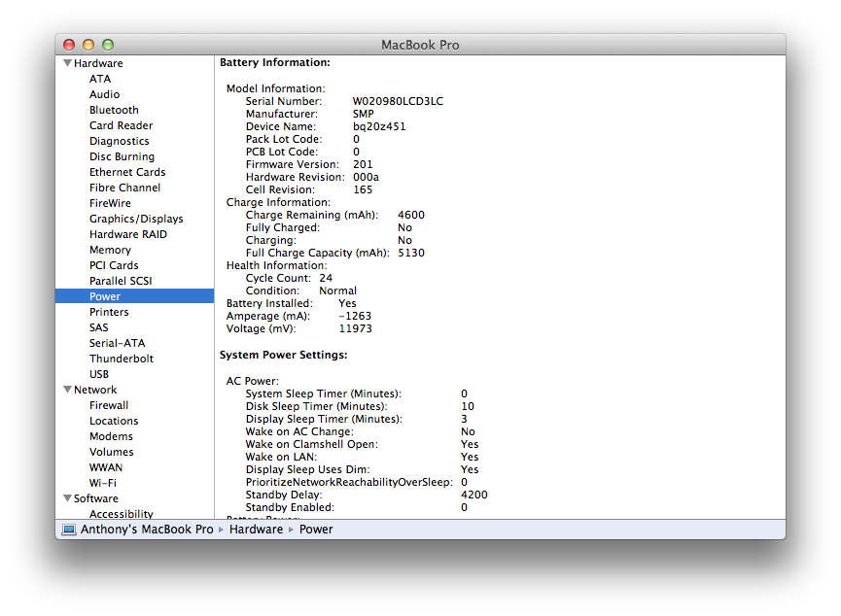Viewport: 841px width, 616px height.
Task: Click cycle count value 24
Action: pyautogui.click(x=326, y=278)
